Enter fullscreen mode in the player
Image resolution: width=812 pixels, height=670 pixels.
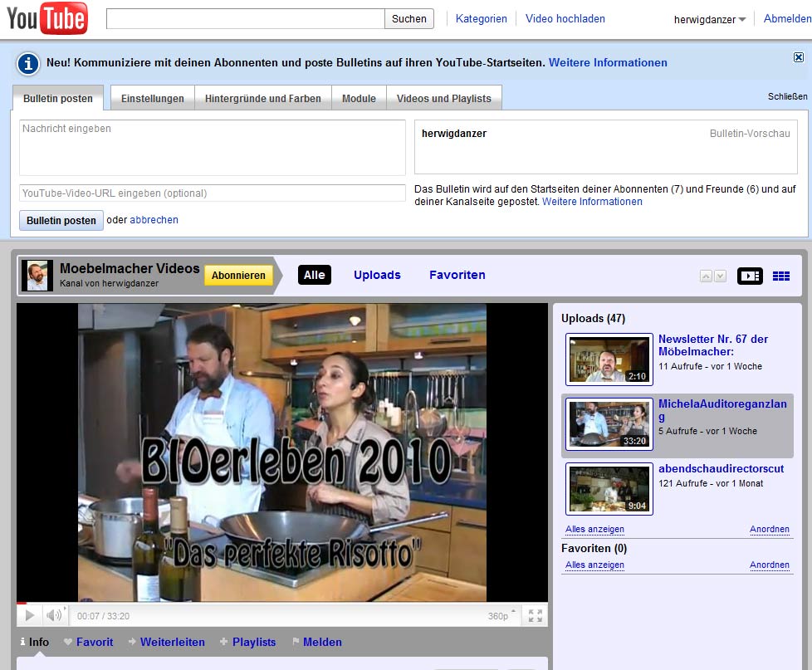point(536,615)
